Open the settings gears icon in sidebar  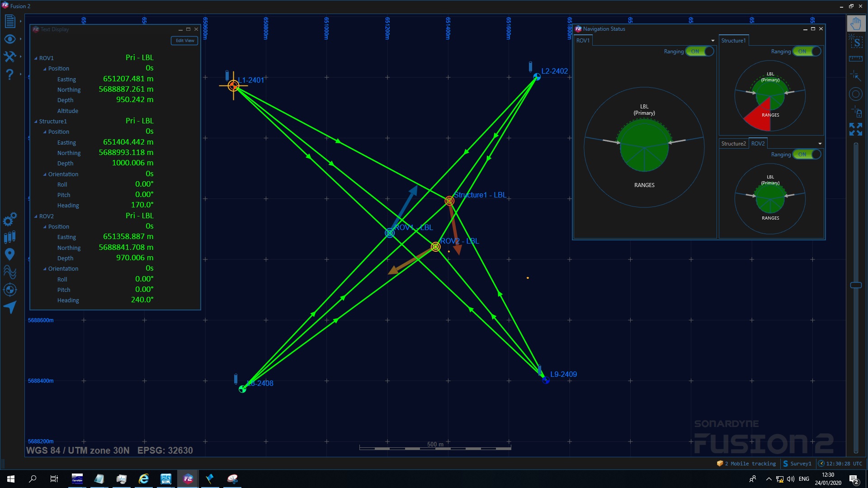(x=10, y=220)
